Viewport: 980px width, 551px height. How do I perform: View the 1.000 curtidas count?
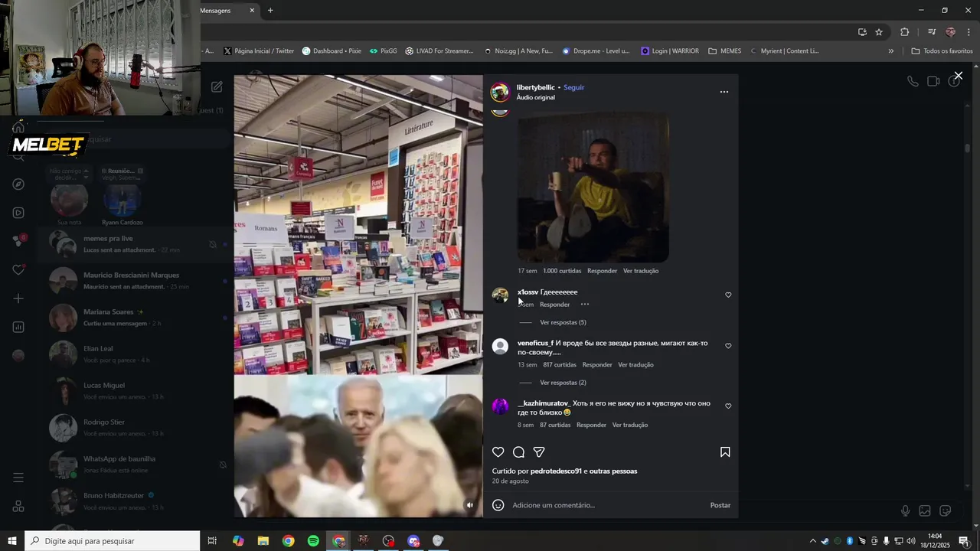pyautogui.click(x=562, y=271)
